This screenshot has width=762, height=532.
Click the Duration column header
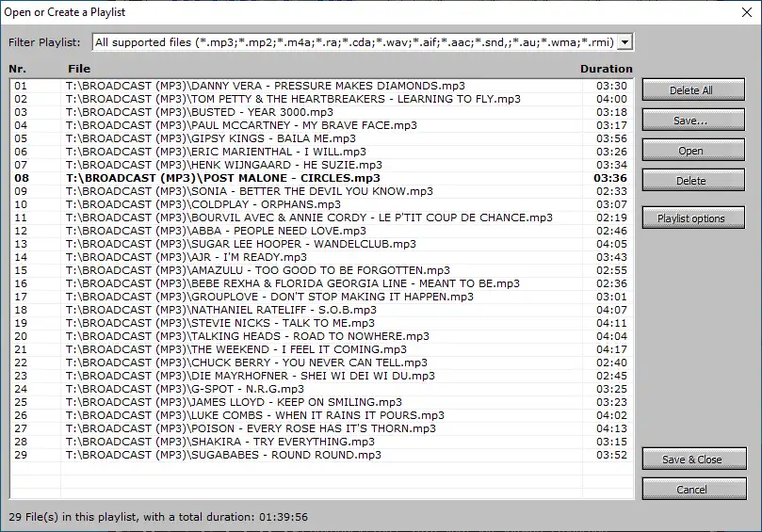pos(607,69)
